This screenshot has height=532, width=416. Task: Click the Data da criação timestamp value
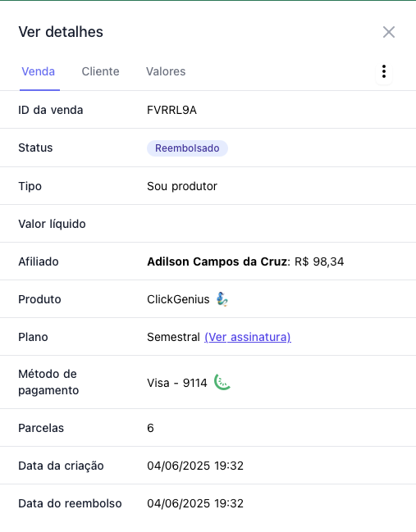195,466
